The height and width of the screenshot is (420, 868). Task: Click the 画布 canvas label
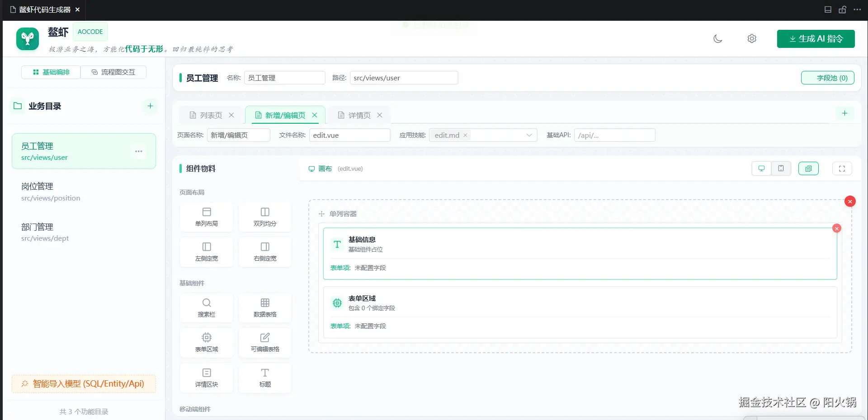click(x=325, y=168)
